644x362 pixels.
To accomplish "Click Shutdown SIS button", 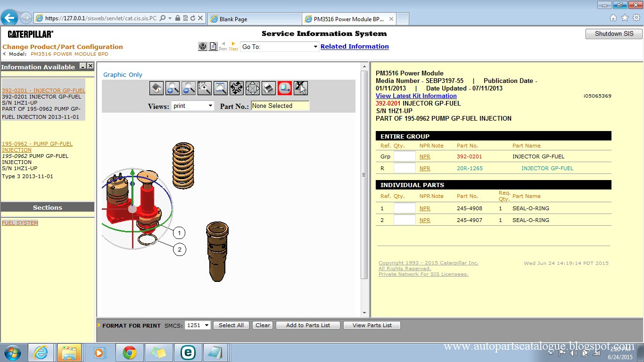I will pos(614,34).
